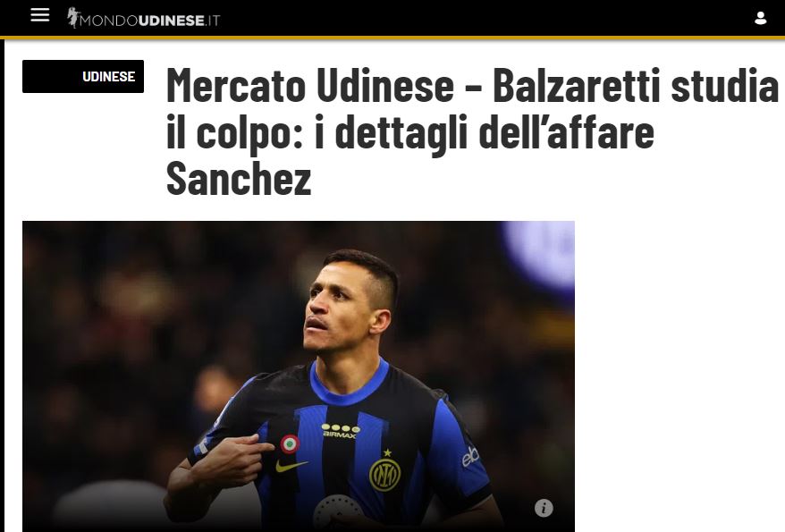
Task: Go home via MONDOUDINESE.IT logo text
Action: pyautogui.click(x=149, y=21)
